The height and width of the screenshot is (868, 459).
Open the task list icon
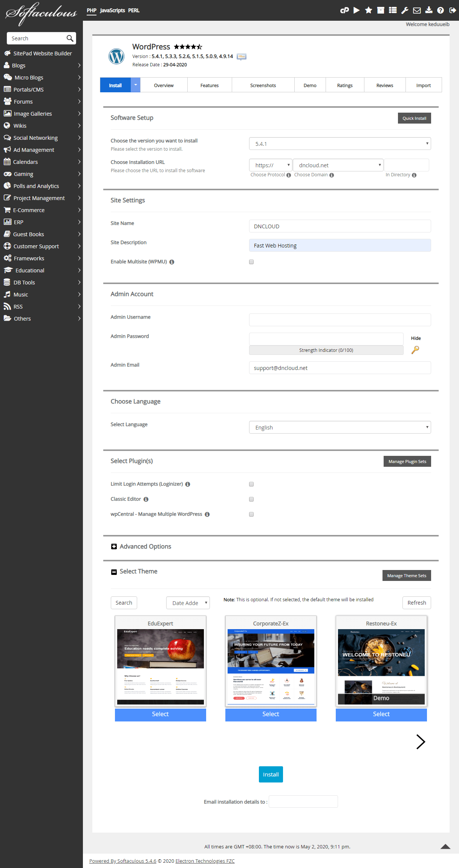(393, 10)
